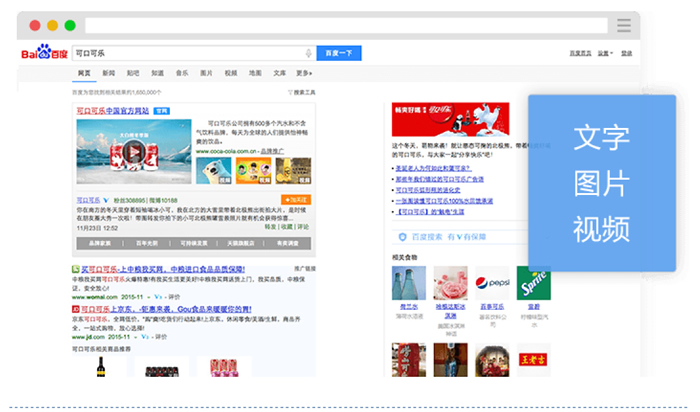Click the 王老吉 red logo thumbnail
Viewport: 700px width, 412px height.
(534, 360)
